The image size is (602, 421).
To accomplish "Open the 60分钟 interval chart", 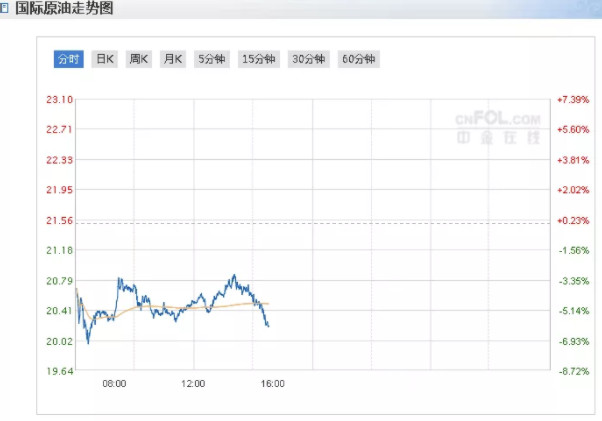I will click(359, 59).
